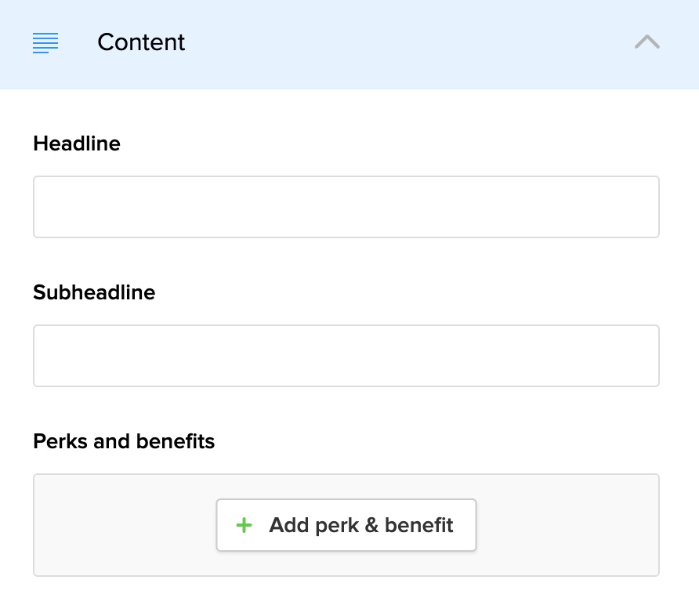
Task: Click the text-lines icon beside Content
Action: [x=45, y=42]
